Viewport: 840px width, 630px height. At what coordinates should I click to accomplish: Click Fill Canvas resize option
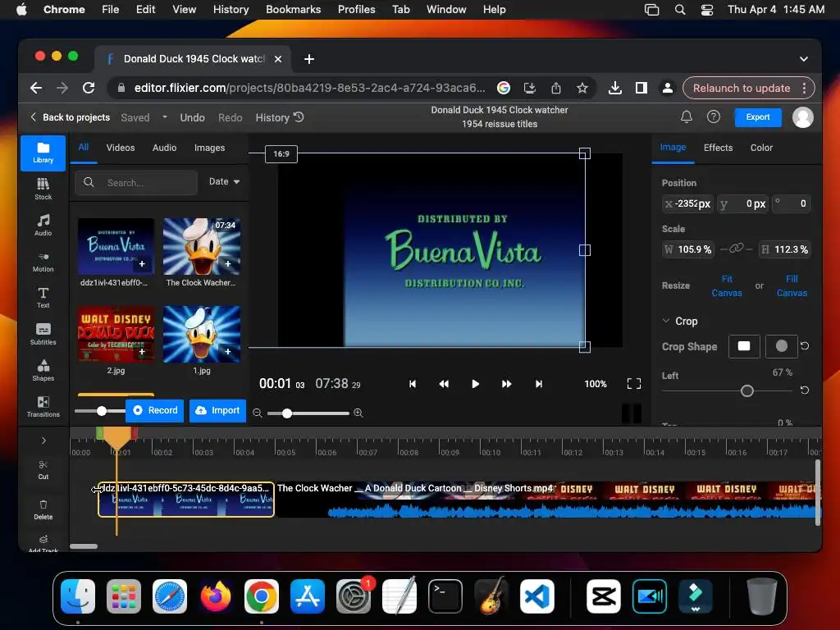pos(792,285)
